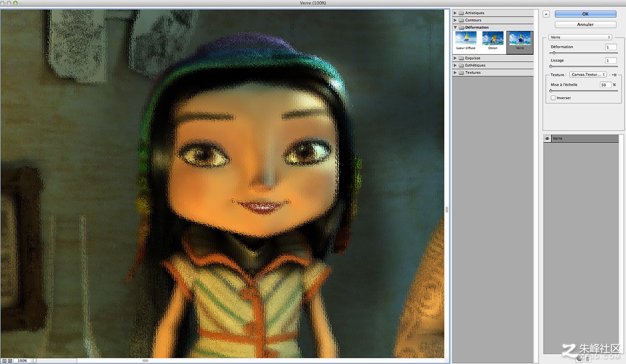
Task: Click the Mise à l'échelle percentage field
Action: point(605,85)
